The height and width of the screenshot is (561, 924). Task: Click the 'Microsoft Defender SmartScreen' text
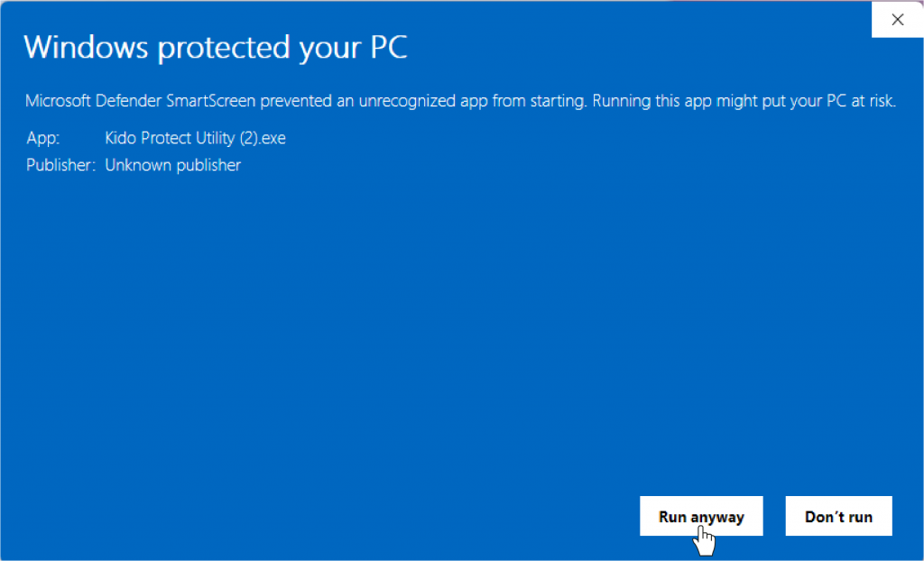(x=141, y=101)
